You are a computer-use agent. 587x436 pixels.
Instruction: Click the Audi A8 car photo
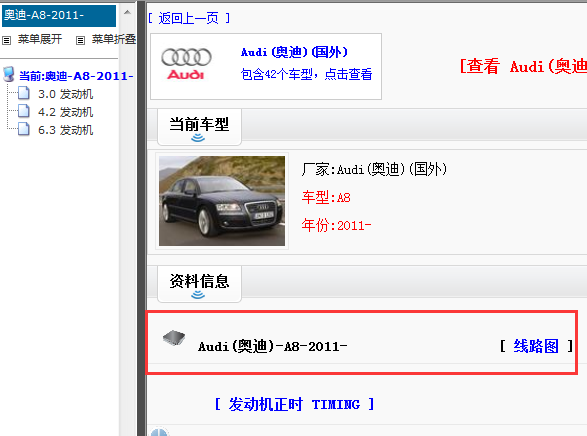point(222,201)
